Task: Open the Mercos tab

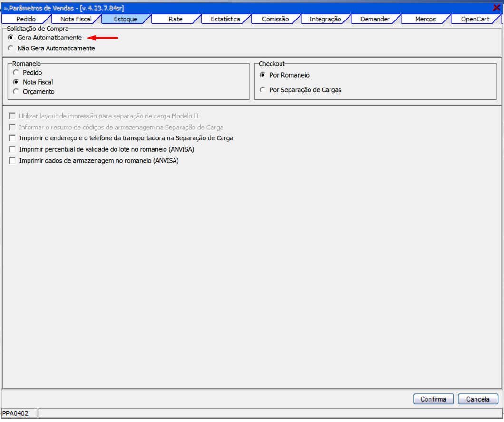Action: [x=425, y=19]
